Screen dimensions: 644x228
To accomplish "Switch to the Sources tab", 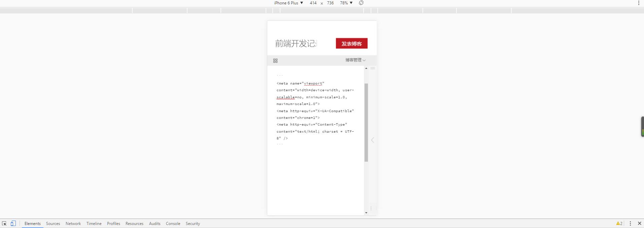I will (53, 224).
